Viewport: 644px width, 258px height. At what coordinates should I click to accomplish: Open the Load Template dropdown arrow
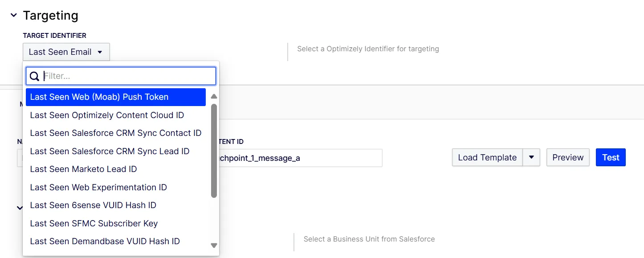coord(531,157)
